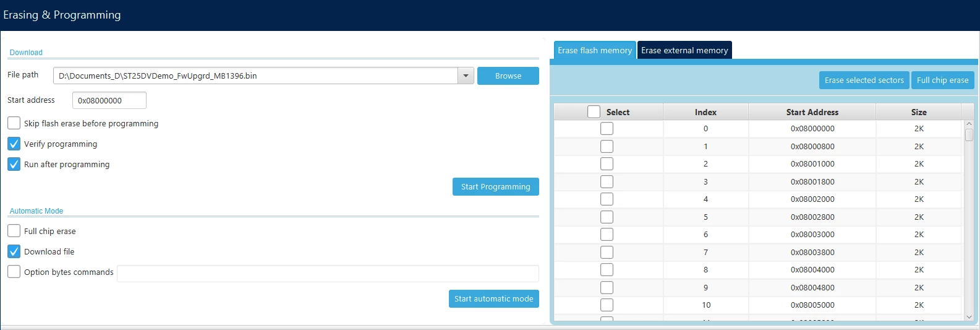980x330 pixels.
Task: Click Start automatic mode button
Action: pyautogui.click(x=493, y=298)
